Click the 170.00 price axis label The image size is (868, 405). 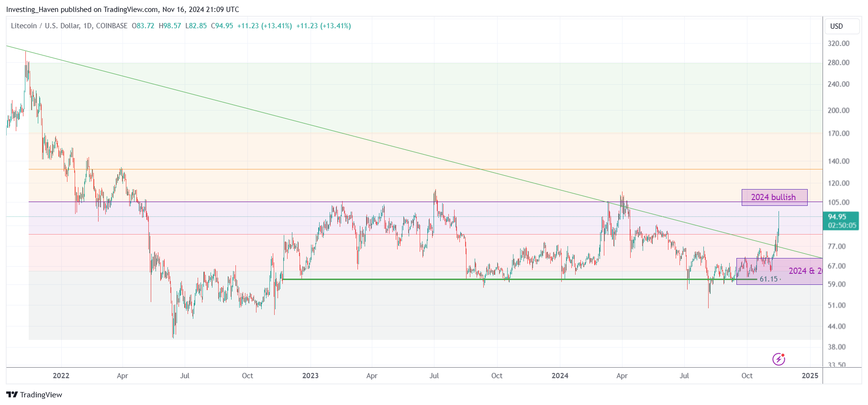point(838,134)
